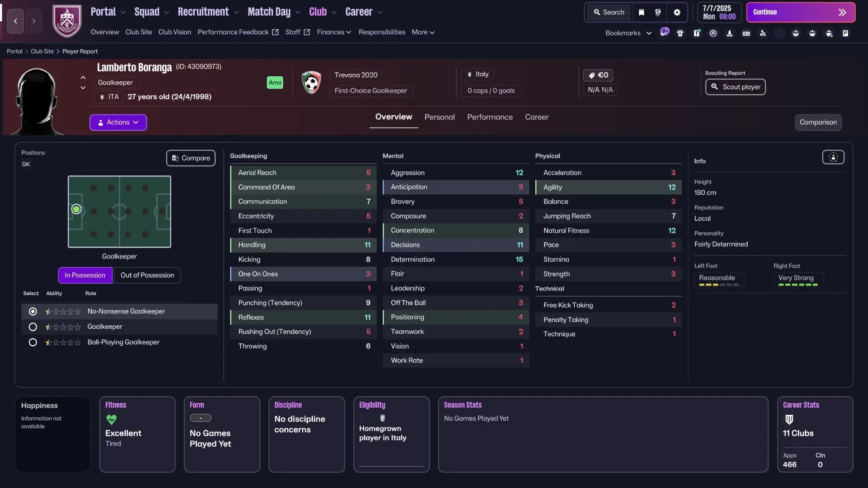The image size is (868, 488).
Task: Open the notes report icon at the far right
Action: pyautogui.click(x=846, y=33)
